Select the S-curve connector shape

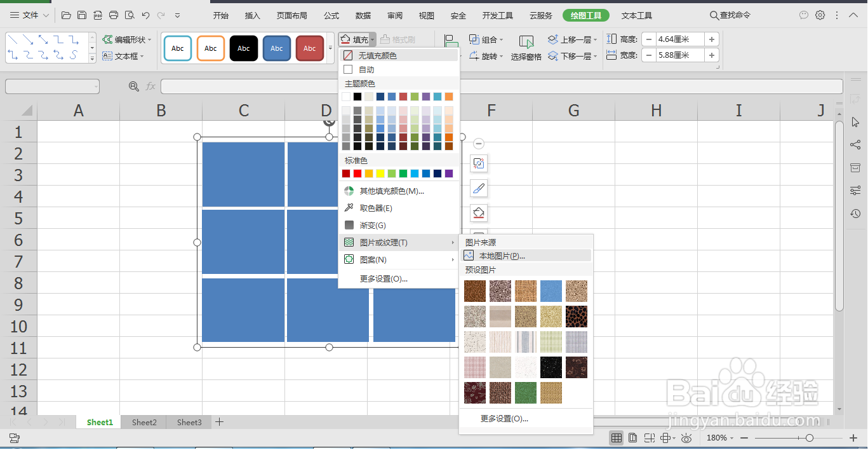tap(73, 55)
